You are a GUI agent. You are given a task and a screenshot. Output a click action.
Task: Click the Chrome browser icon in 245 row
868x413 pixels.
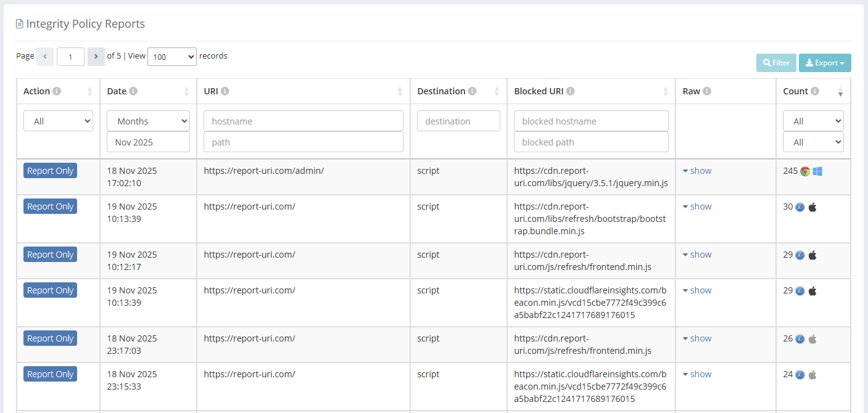coord(805,171)
